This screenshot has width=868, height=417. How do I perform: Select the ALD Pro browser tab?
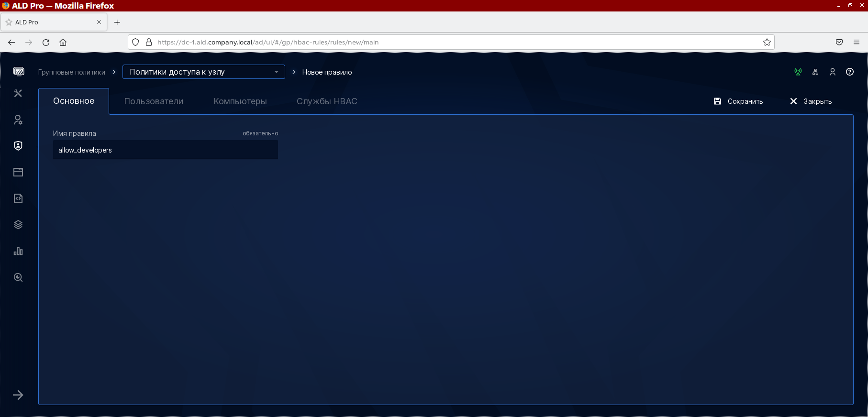pos(54,22)
